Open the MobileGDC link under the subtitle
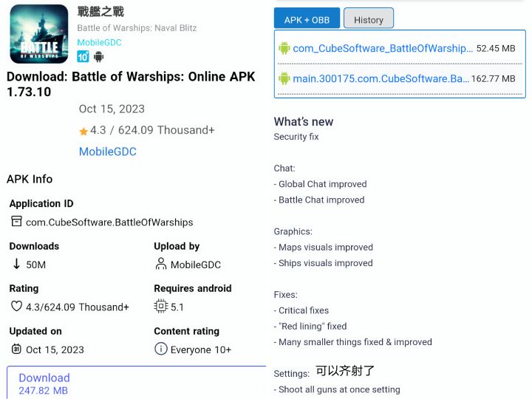 (x=99, y=42)
